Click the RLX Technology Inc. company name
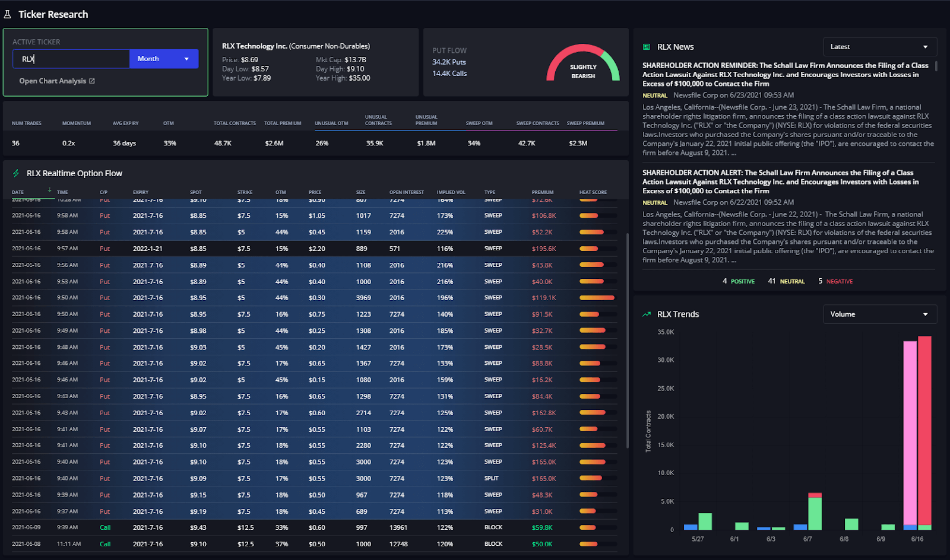The width and height of the screenshot is (950, 560). [x=255, y=46]
